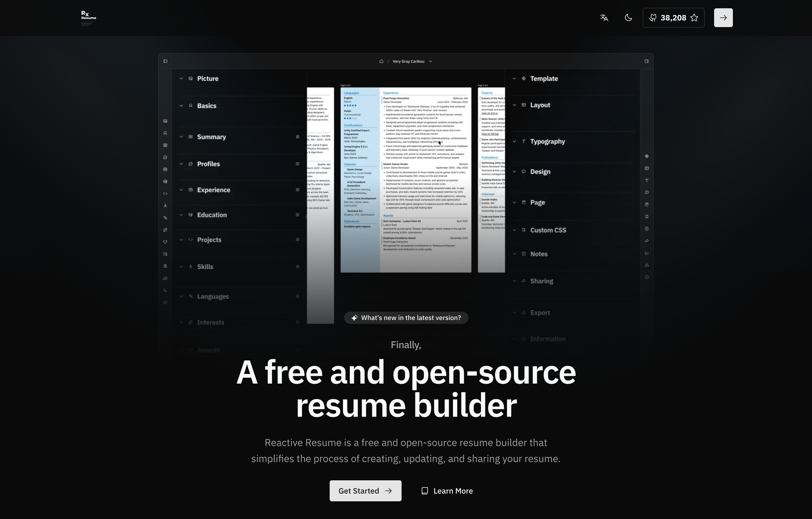Toggle dark mode with the moon icon
Screen dimensions: 812x519
point(628,17)
